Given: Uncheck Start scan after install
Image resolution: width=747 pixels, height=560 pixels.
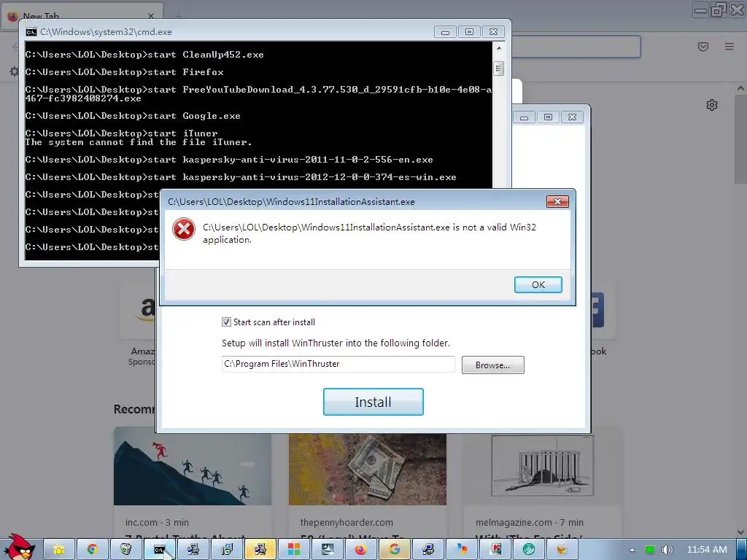Looking at the screenshot, I should [x=226, y=322].
